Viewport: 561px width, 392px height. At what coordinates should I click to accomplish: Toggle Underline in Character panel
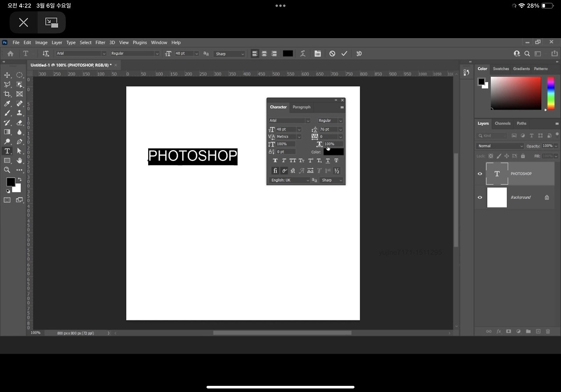(x=328, y=160)
